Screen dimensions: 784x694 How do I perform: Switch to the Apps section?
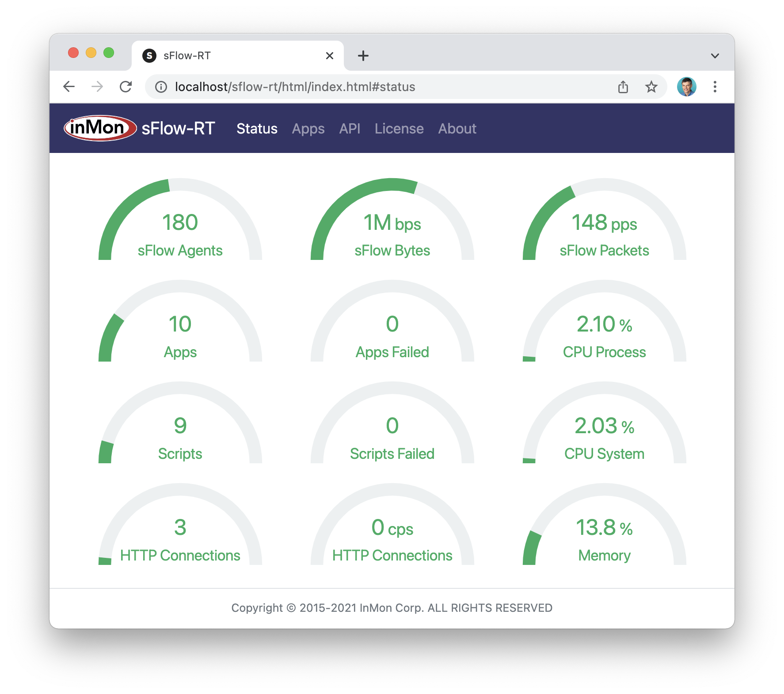coord(308,129)
